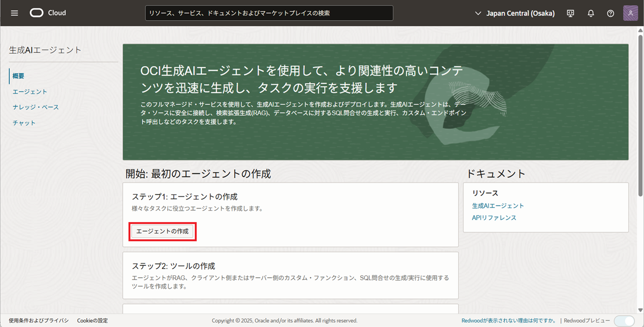
Task: Open the hamburger navigation menu
Action: tap(14, 13)
